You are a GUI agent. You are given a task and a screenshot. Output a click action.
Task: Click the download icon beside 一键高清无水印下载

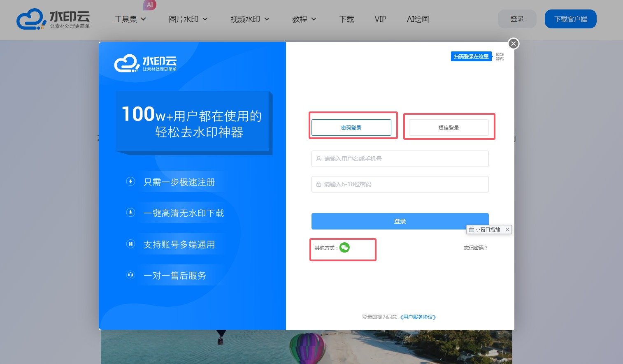click(x=130, y=213)
